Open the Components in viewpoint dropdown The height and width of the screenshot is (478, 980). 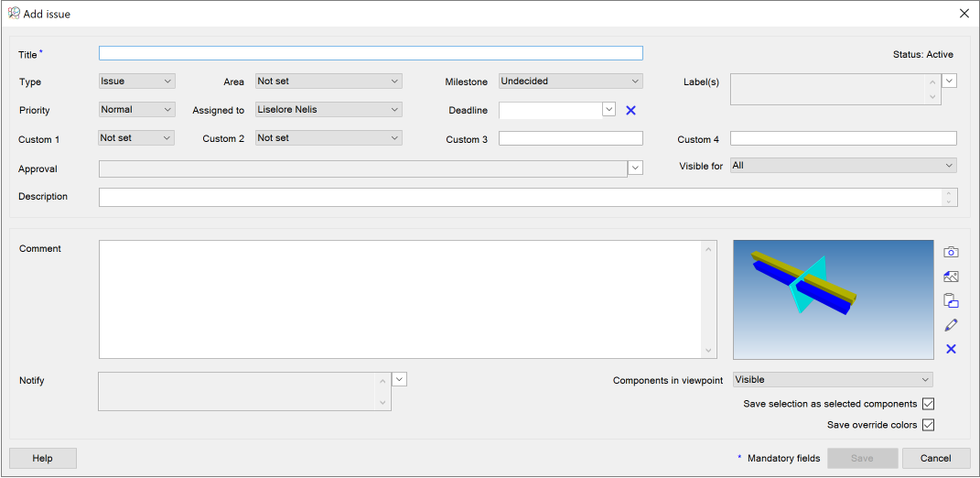coord(833,380)
